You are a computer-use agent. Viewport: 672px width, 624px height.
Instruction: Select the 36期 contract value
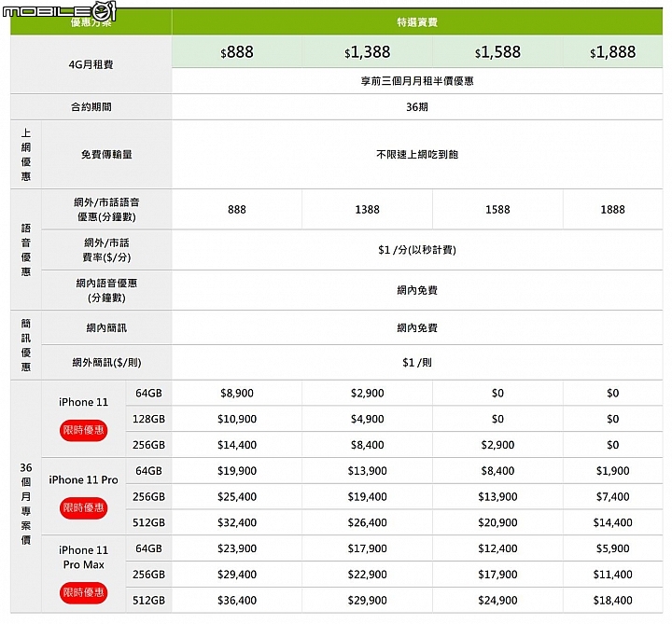tap(417, 107)
